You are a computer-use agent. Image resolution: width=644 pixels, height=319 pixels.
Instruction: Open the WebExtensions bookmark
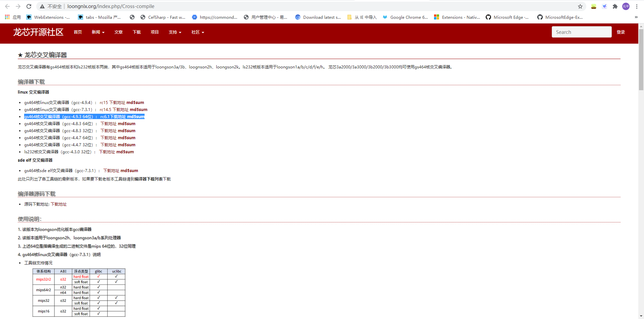48,17
